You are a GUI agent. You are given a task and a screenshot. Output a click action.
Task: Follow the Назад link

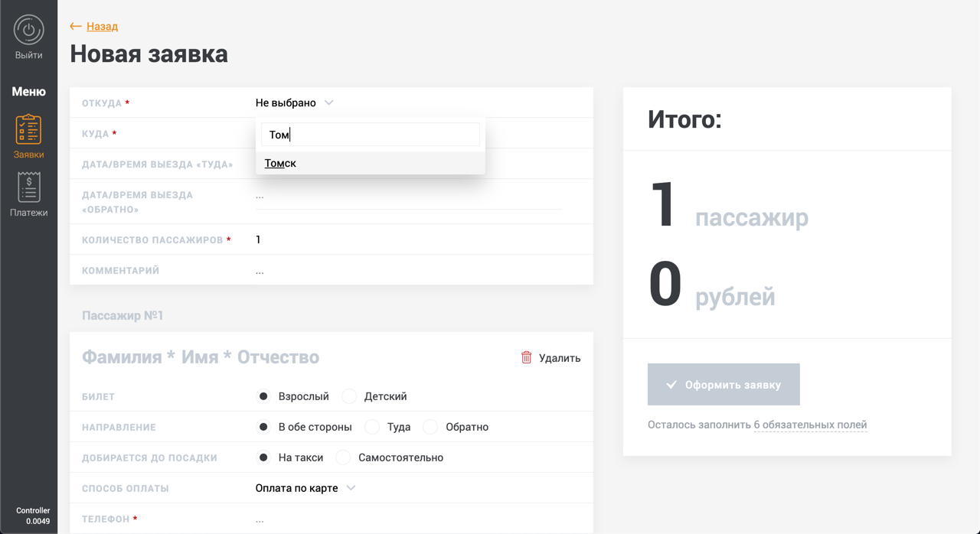[x=102, y=26]
